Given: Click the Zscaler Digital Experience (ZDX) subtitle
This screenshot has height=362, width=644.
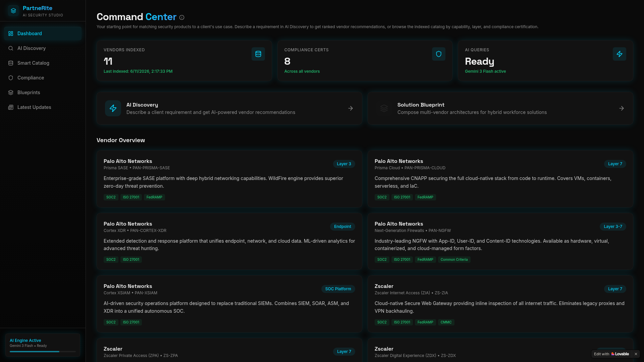Looking at the screenshot, I should [x=415, y=356].
